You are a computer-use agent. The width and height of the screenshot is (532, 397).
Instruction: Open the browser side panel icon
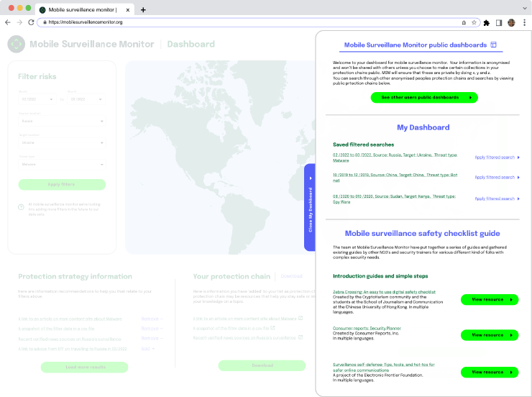[499, 22]
